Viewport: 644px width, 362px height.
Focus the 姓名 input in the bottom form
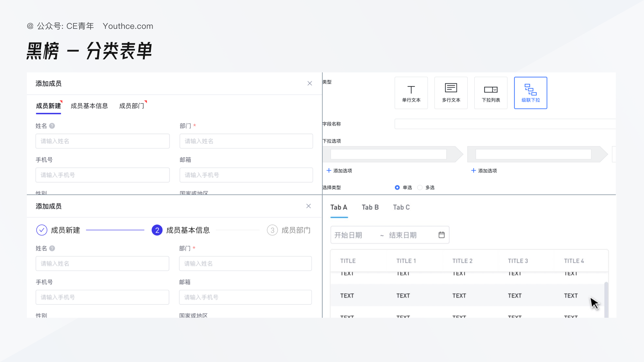tap(102, 263)
